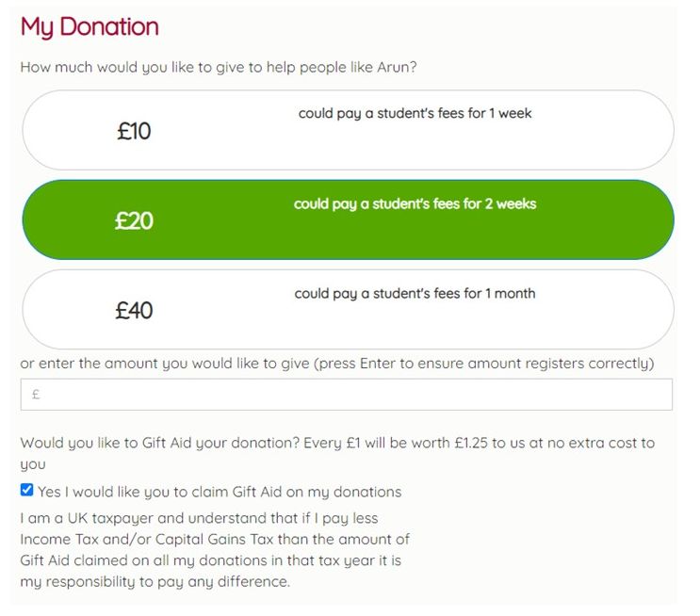Click "or enter the amount" instruction text
The height and width of the screenshot is (616, 700).
pyautogui.click(x=113, y=363)
